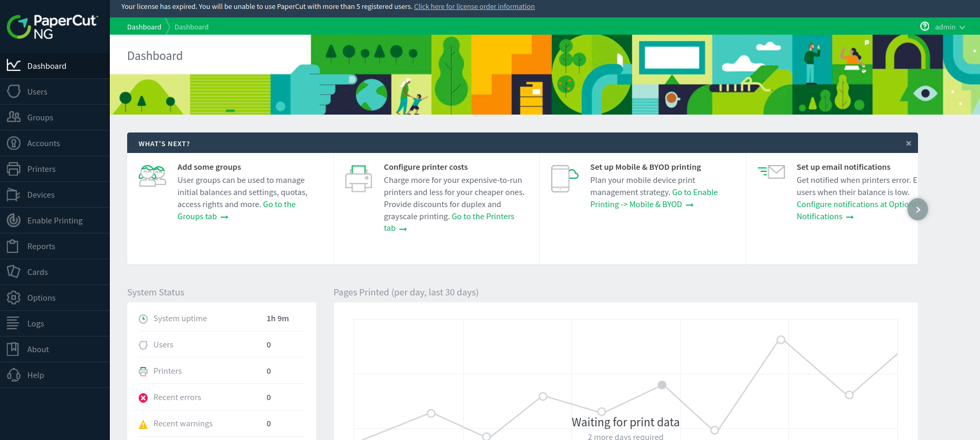The image size is (980, 440).
Task: Click the Cards icon in sidebar
Action: pyautogui.click(x=14, y=271)
